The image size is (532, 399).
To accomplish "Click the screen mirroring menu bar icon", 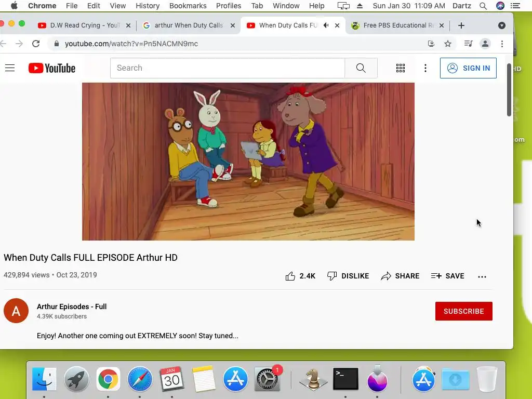I will (343, 6).
